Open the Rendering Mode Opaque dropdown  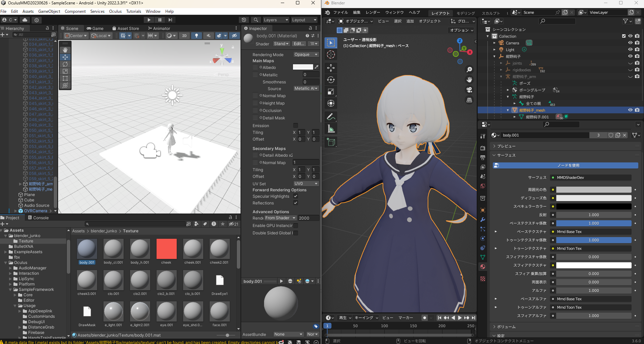point(305,54)
